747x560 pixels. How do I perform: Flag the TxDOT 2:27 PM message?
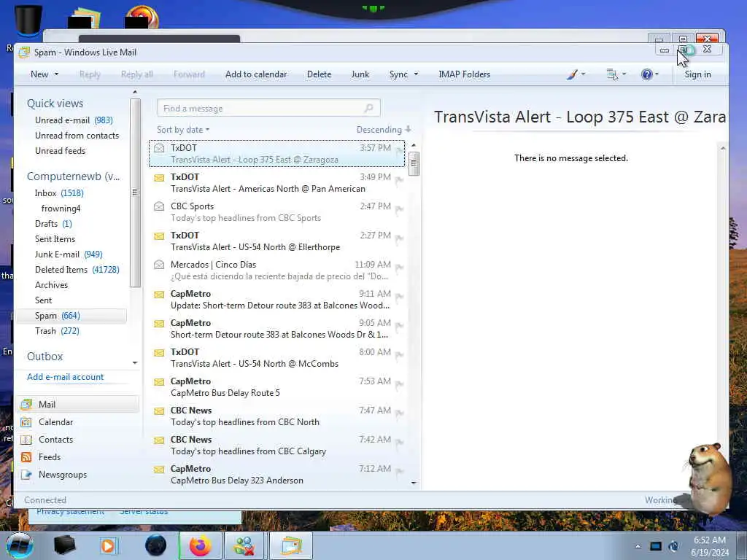tap(399, 238)
